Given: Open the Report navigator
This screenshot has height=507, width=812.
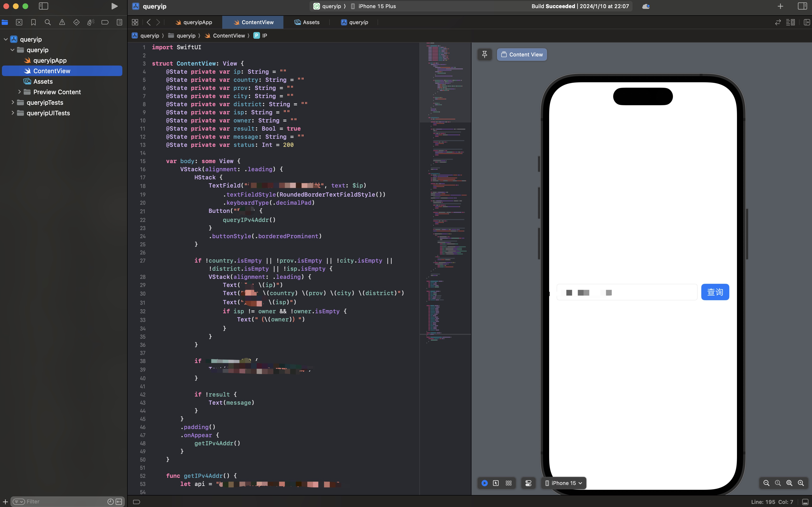Looking at the screenshot, I should (119, 22).
